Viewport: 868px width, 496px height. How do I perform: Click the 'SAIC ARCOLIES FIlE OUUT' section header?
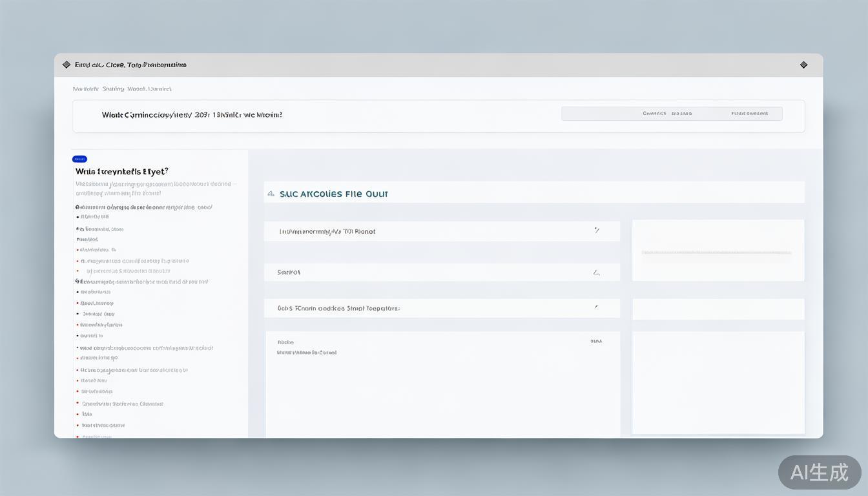coord(334,194)
